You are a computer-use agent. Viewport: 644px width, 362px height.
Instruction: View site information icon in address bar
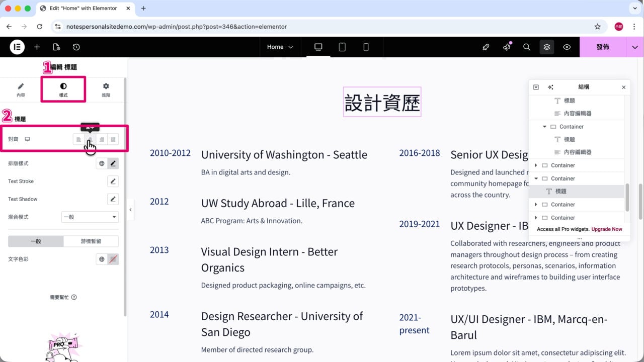click(x=58, y=27)
